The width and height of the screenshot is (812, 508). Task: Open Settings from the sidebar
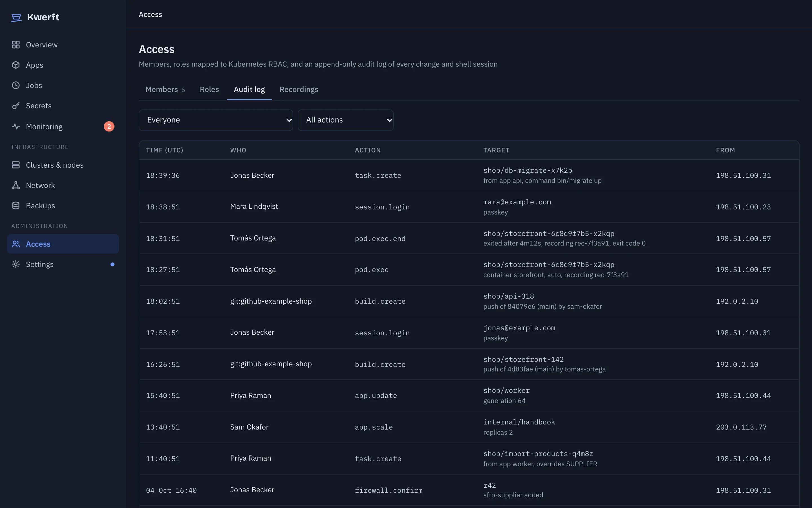63,264
